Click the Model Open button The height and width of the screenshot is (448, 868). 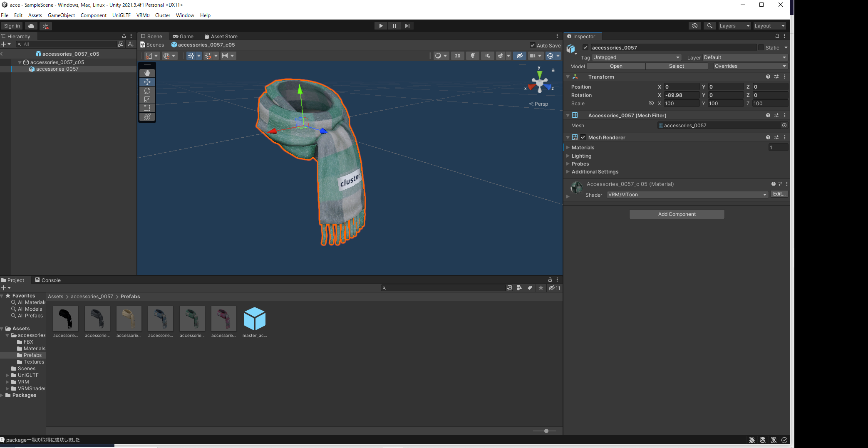coord(616,66)
